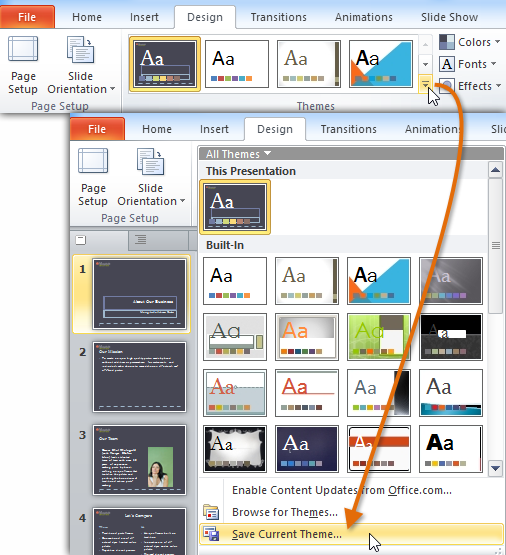Open File tab in the collapsed-gallery ribbon
The height and width of the screenshot is (555, 506).
point(27,17)
